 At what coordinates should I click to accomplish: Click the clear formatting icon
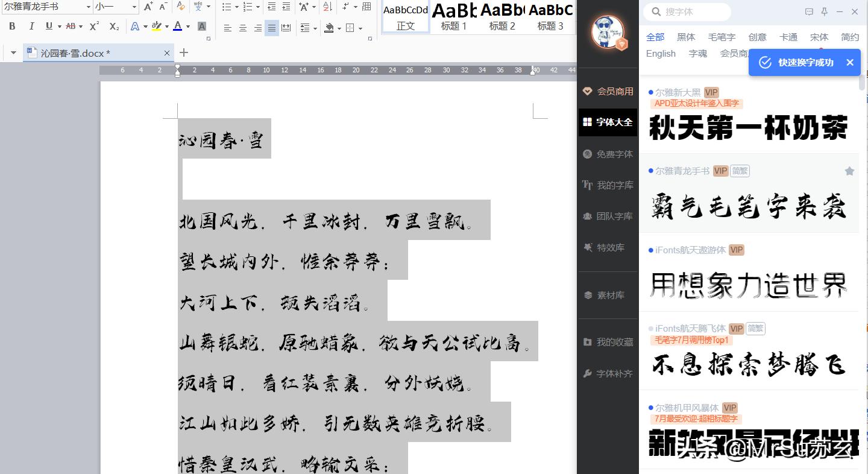(180, 7)
